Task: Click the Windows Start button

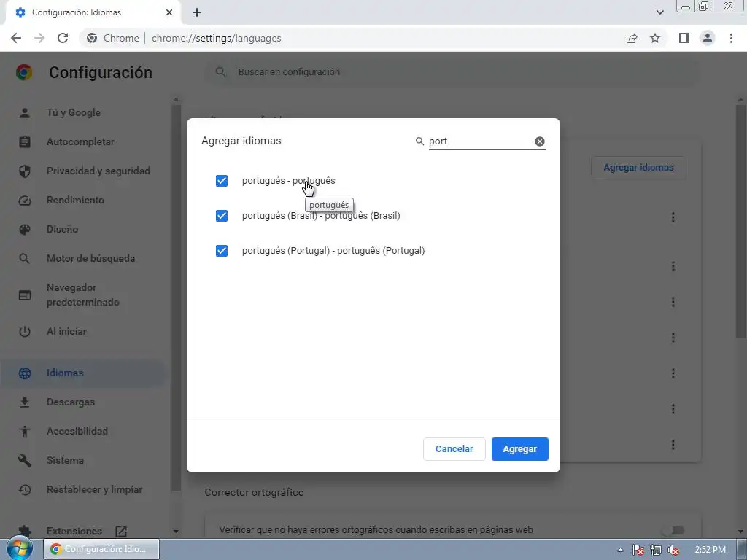Action: [20, 549]
